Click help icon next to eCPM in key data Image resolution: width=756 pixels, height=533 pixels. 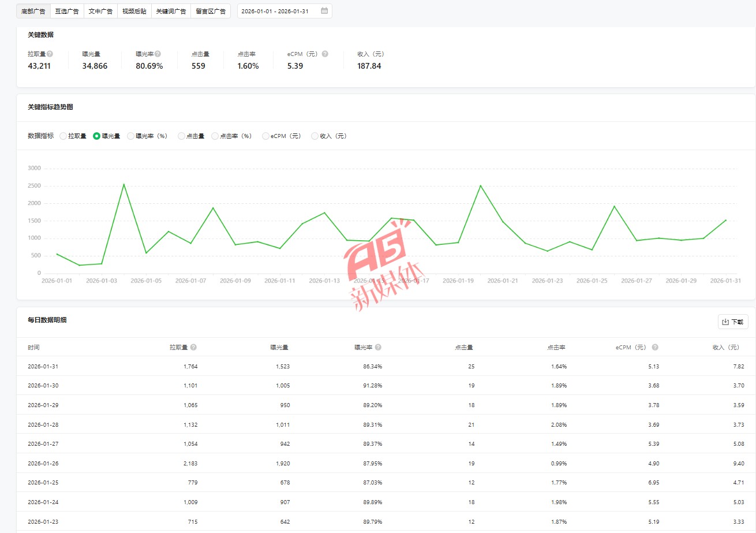(325, 54)
